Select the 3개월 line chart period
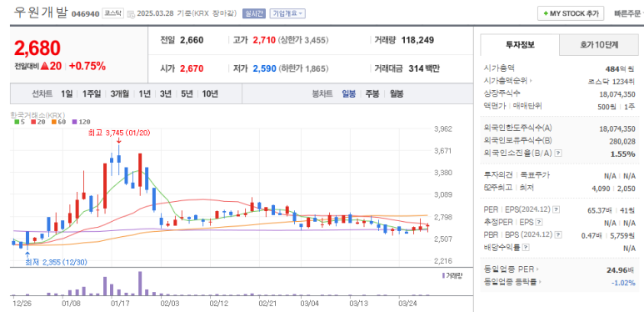The image size is (644, 312). (x=119, y=93)
